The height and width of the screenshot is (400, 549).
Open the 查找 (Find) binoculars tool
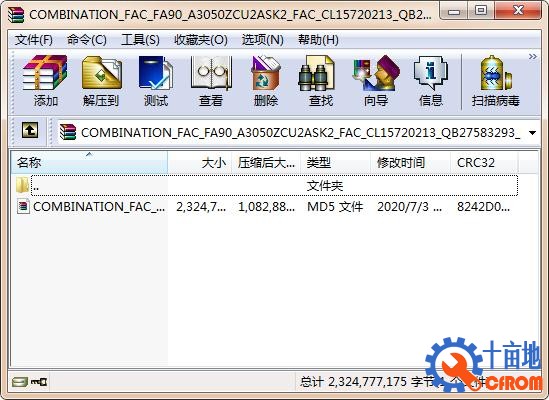320,81
